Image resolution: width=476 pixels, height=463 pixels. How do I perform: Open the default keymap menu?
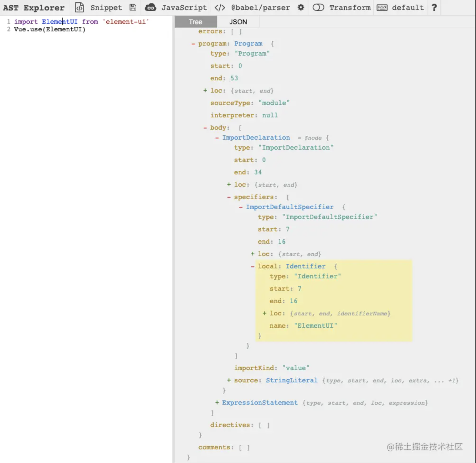tap(408, 8)
